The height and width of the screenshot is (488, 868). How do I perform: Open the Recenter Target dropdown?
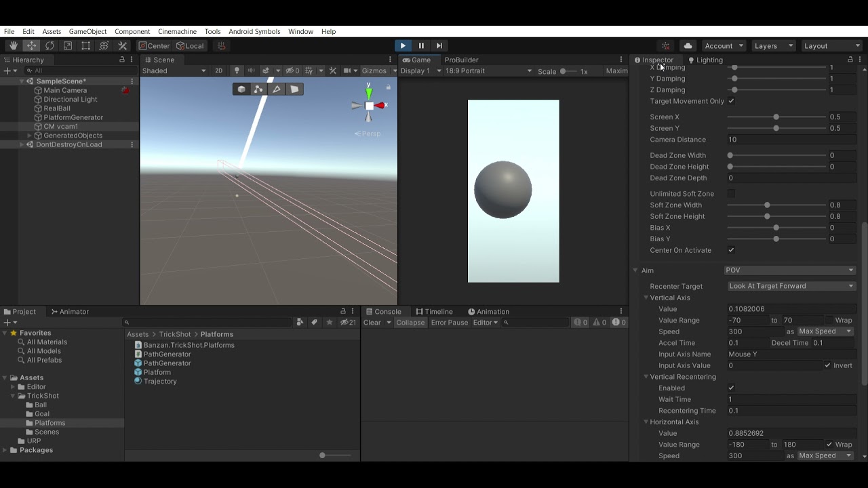(x=790, y=285)
